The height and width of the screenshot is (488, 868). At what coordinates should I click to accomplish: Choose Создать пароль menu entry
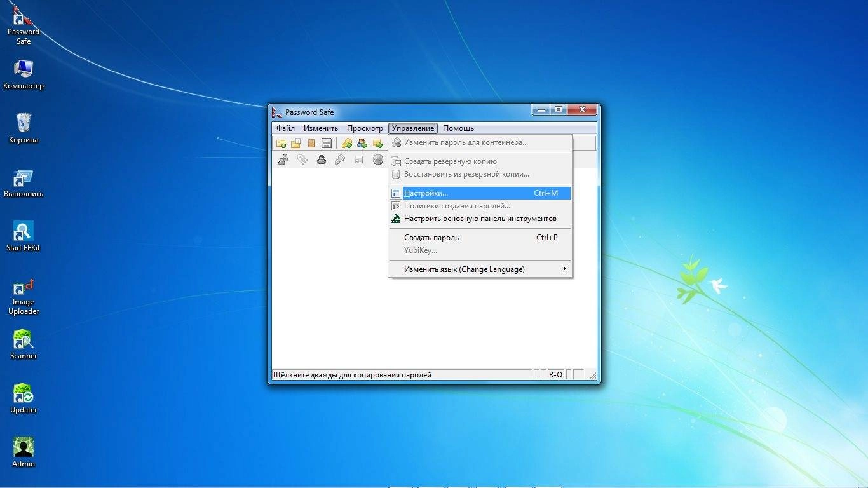[480, 238]
